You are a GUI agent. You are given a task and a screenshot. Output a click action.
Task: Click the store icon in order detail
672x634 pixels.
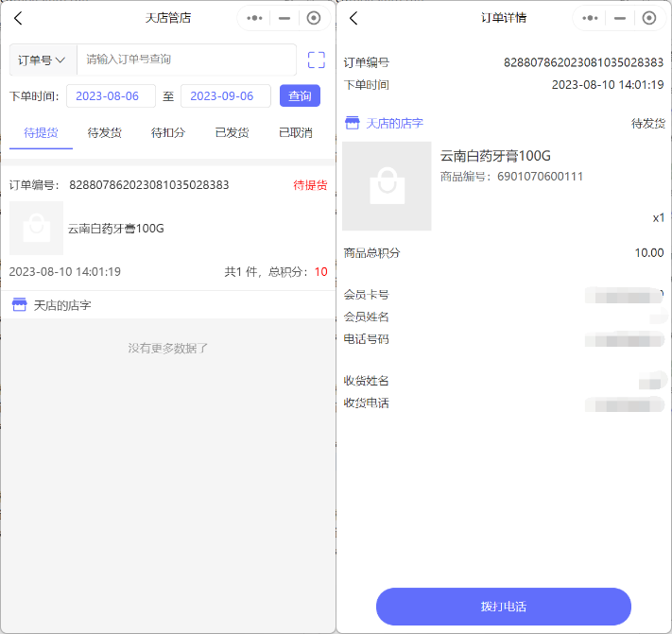click(x=353, y=123)
